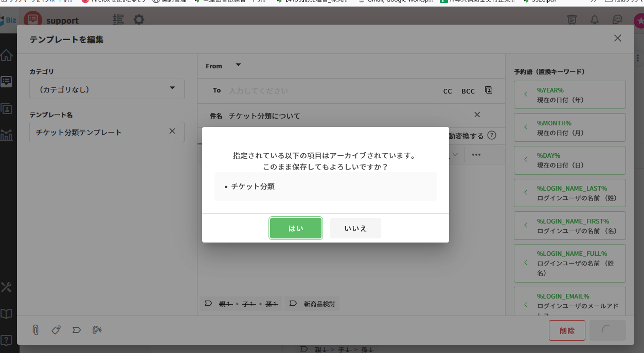Click the paperclip attachment icon
The height and width of the screenshot is (353, 644).
pos(35,330)
